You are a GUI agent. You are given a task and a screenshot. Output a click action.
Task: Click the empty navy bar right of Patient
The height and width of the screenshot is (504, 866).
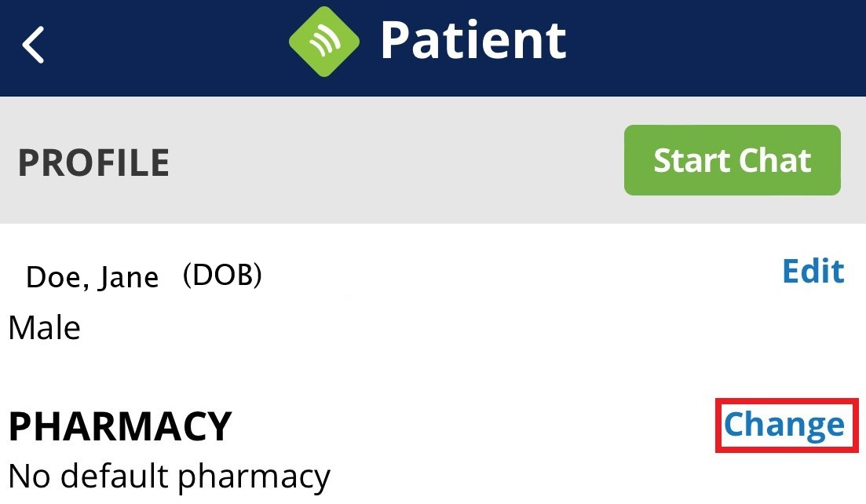tap(707, 43)
